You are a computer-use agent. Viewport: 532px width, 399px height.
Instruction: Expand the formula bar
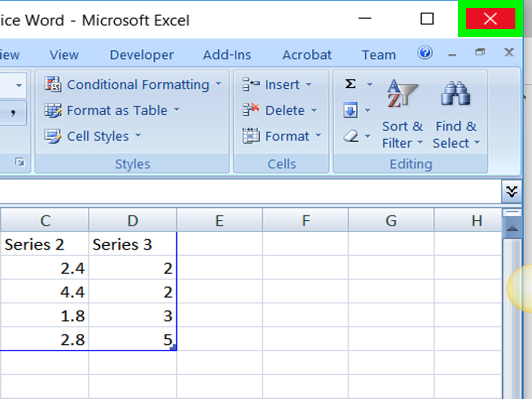click(x=512, y=192)
